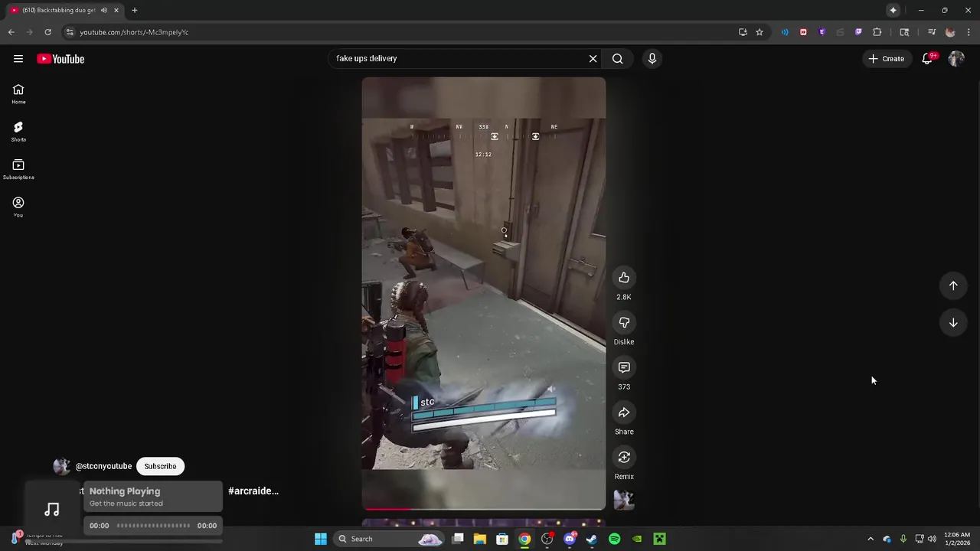Image resolution: width=980 pixels, height=551 pixels.
Task: Open the YouTube account avatar menu
Action: 956,58
